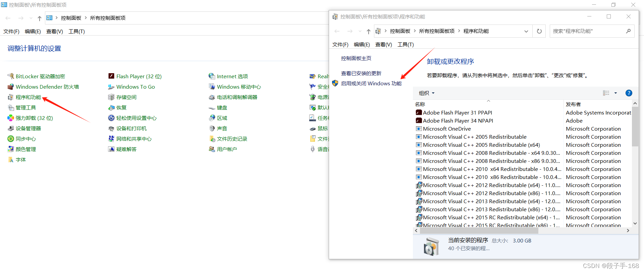Open 设备和打印机 icon
The width and height of the screenshot is (644, 272).
pyautogui.click(x=111, y=128)
